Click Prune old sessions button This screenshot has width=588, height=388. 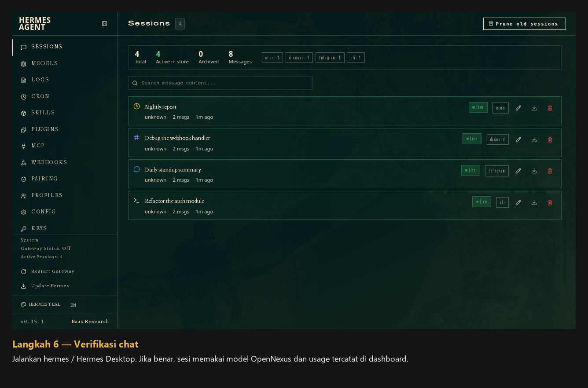click(x=524, y=24)
